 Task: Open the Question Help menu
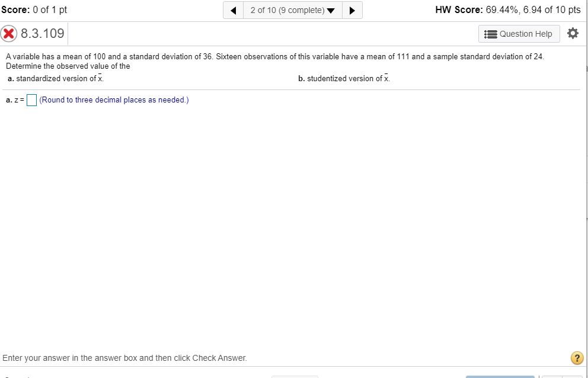(519, 34)
